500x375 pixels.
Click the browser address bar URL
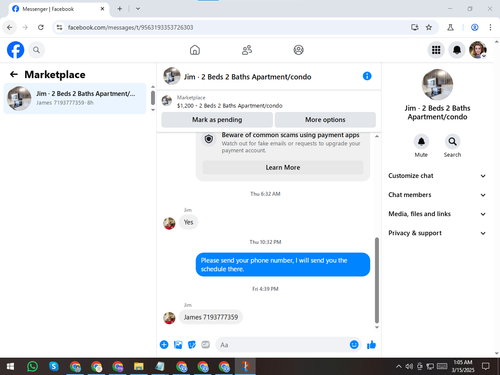130,27
